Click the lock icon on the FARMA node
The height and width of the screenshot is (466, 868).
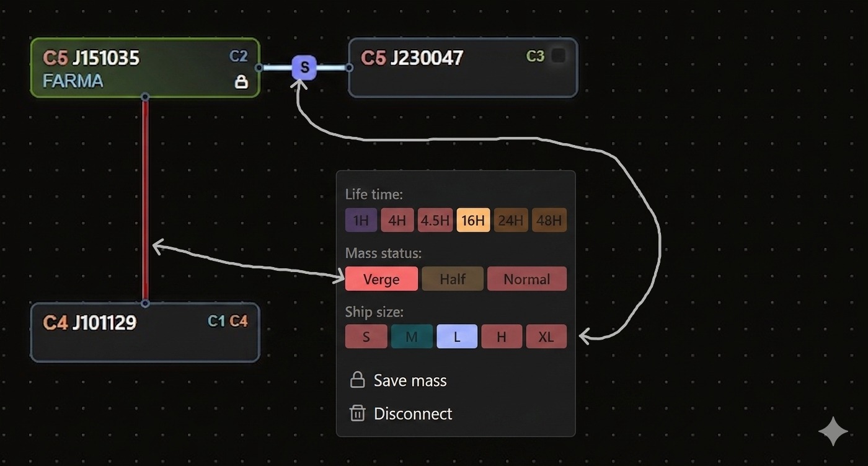coord(241,82)
